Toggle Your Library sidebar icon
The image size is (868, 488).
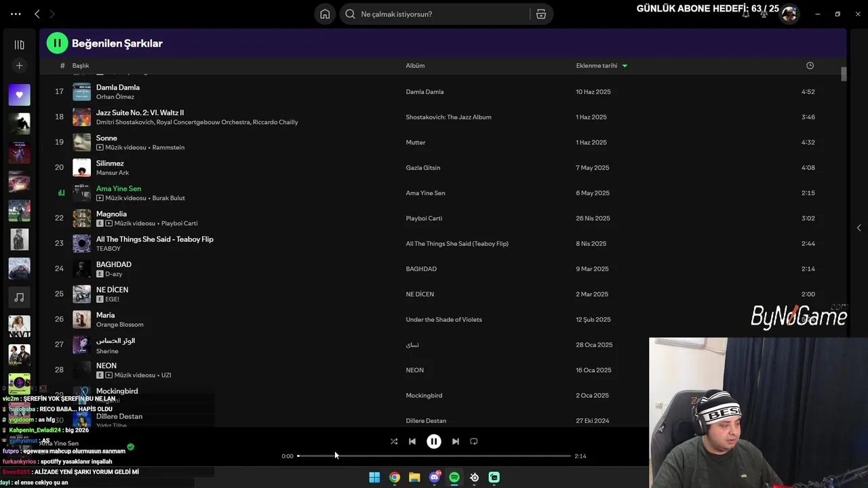(x=19, y=45)
